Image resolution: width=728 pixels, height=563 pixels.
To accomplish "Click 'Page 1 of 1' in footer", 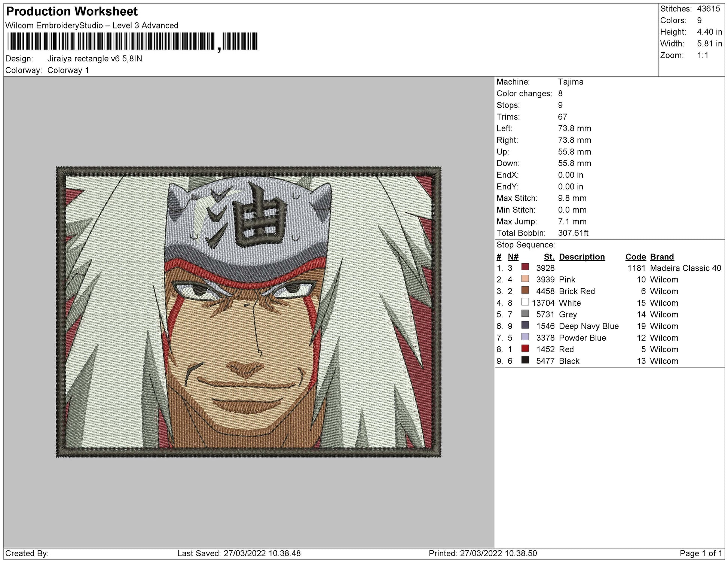I will (x=701, y=553).
